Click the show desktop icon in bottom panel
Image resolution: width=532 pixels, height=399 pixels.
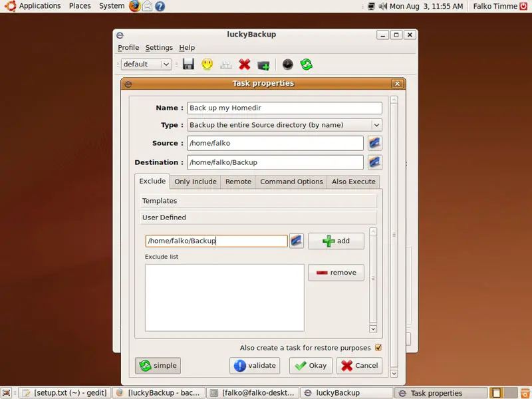(7, 393)
